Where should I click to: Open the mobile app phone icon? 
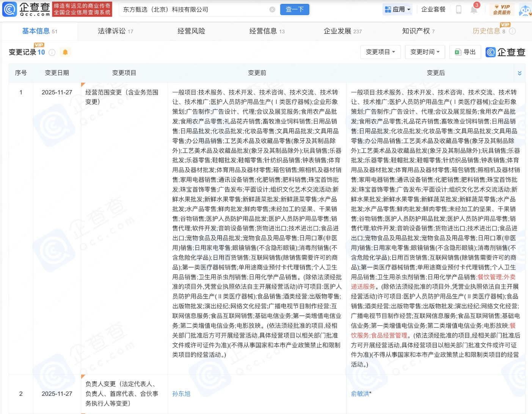[458, 9]
